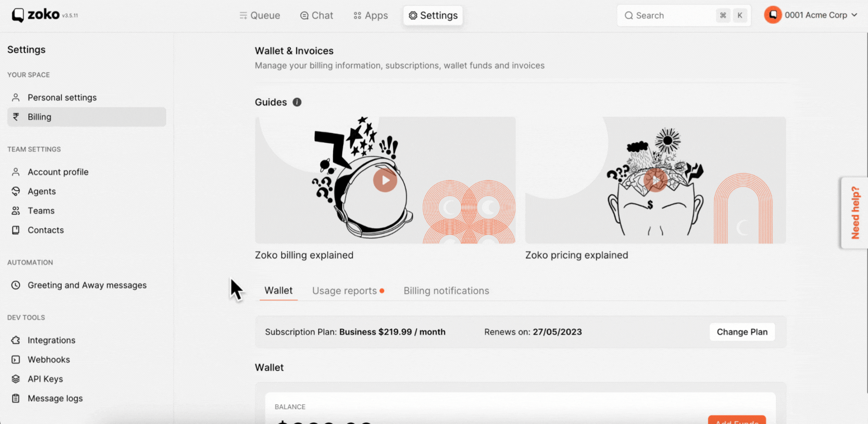868x424 pixels.
Task: Select the Settings tab in top navigation
Action: pos(433,15)
